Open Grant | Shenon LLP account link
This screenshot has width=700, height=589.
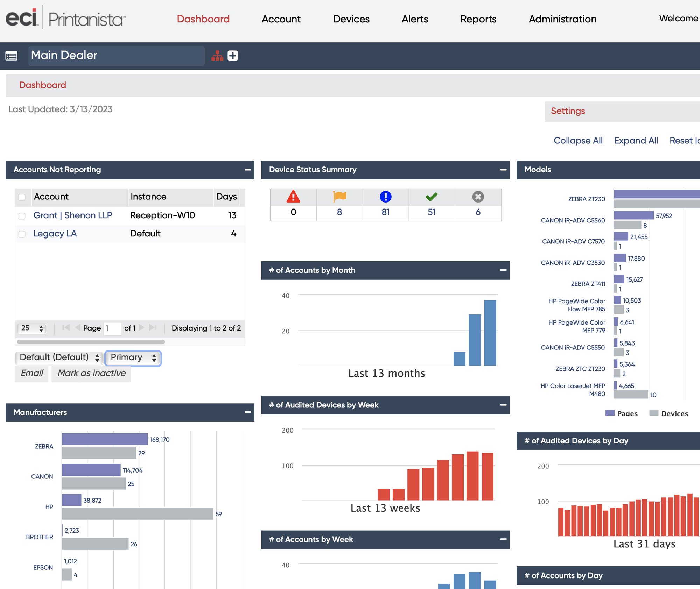73,215
